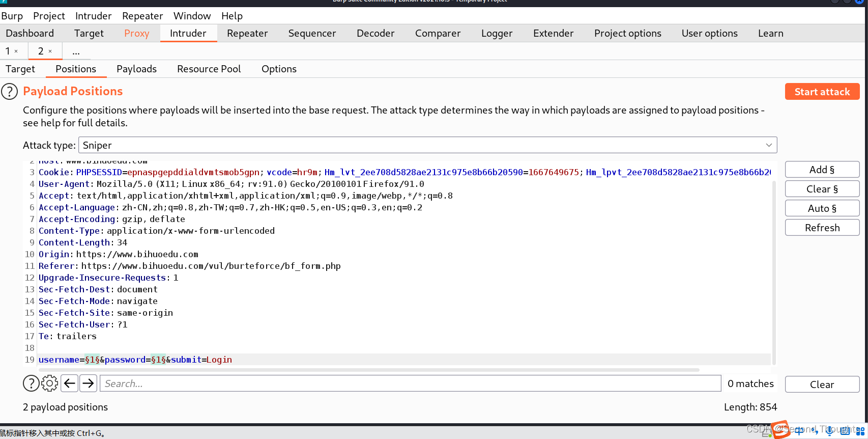Click the Refresh button

pos(822,228)
